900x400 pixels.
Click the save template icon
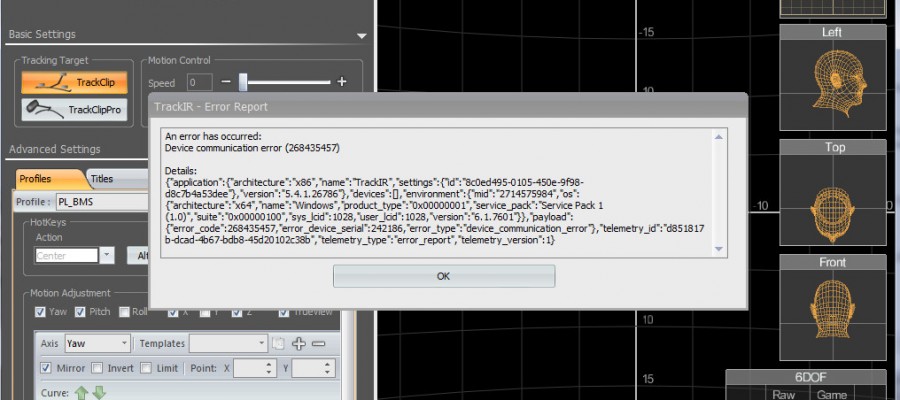[x=278, y=344]
